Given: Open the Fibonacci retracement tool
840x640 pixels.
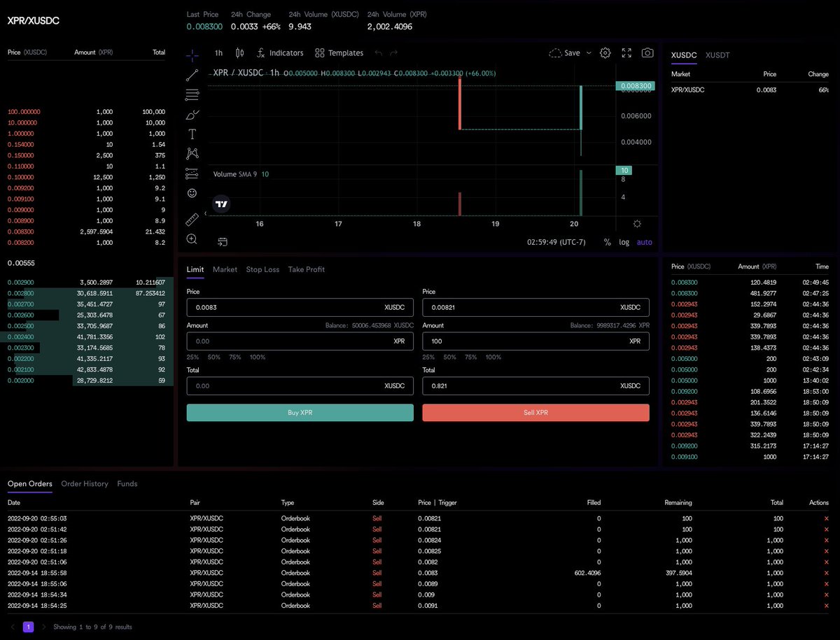Looking at the screenshot, I should pyautogui.click(x=192, y=94).
